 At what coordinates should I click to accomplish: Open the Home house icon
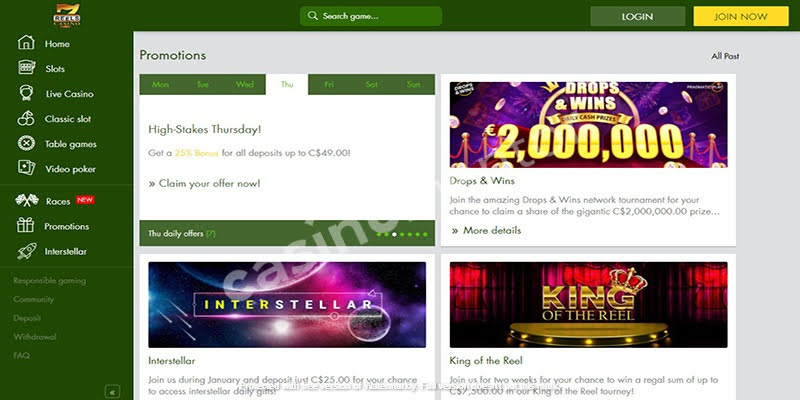26,43
